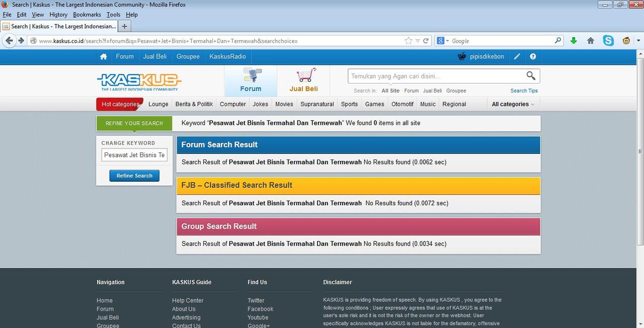The height and width of the screenshot is (328, 644).
Task: Open the Skype toolbar icon
Action: (x=608, y=41)
